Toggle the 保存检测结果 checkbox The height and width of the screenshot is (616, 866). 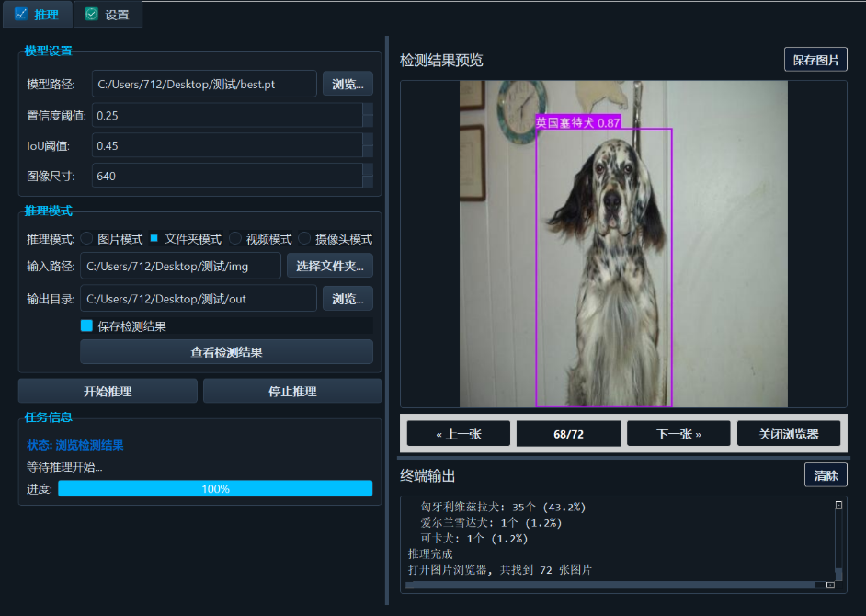(87, 325)
